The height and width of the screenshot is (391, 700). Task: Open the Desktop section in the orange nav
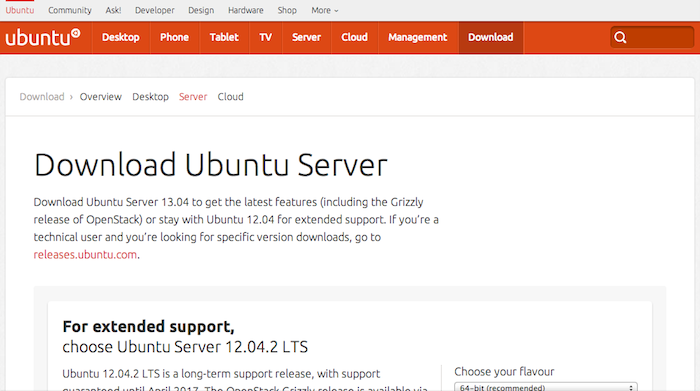pos(121,37)
